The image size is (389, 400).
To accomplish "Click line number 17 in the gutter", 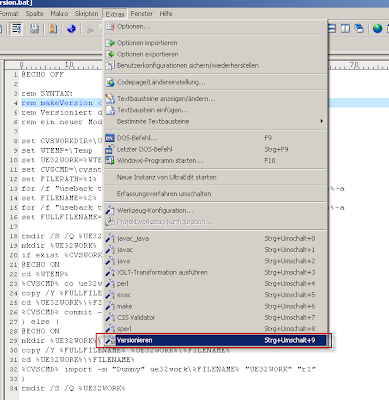I will coord(13,227).
